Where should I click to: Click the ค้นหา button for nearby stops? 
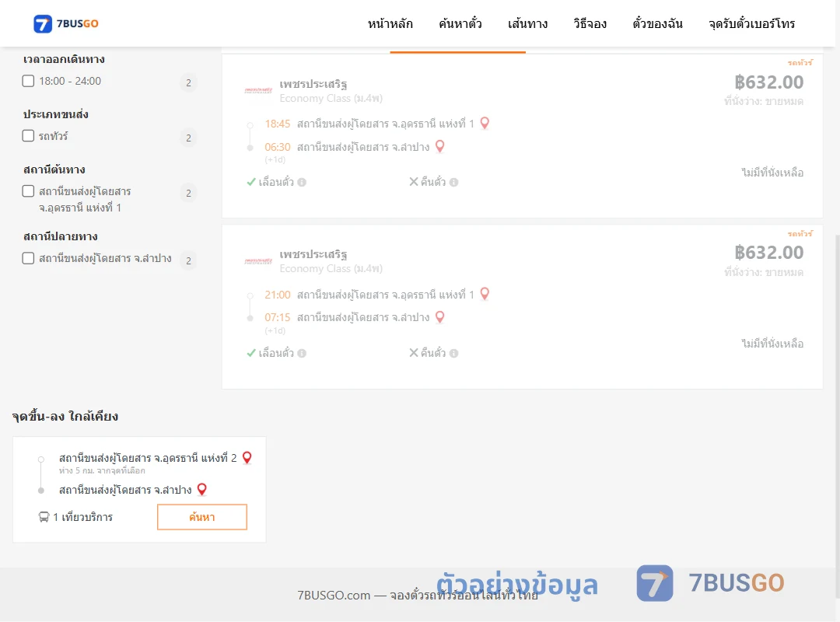(x=202, y=517)
